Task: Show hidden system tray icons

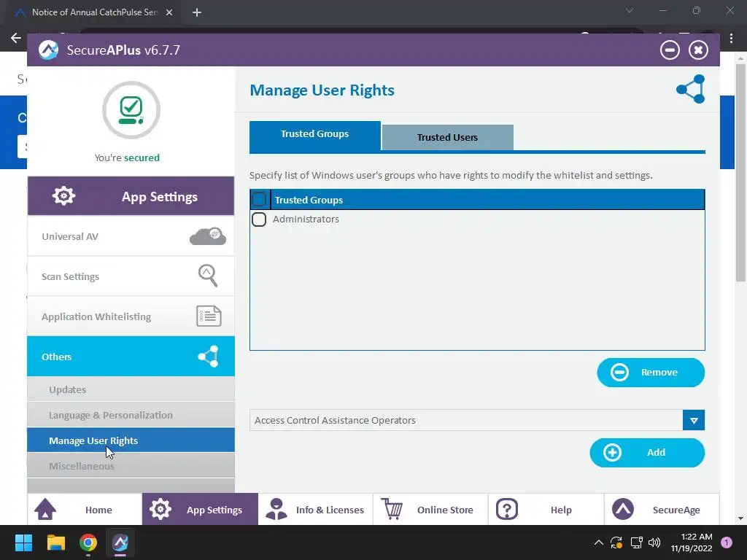Action: (599, 542)
